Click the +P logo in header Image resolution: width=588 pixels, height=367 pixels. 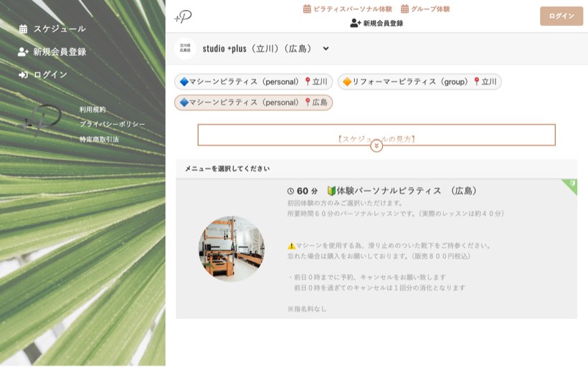coord(183,16)
